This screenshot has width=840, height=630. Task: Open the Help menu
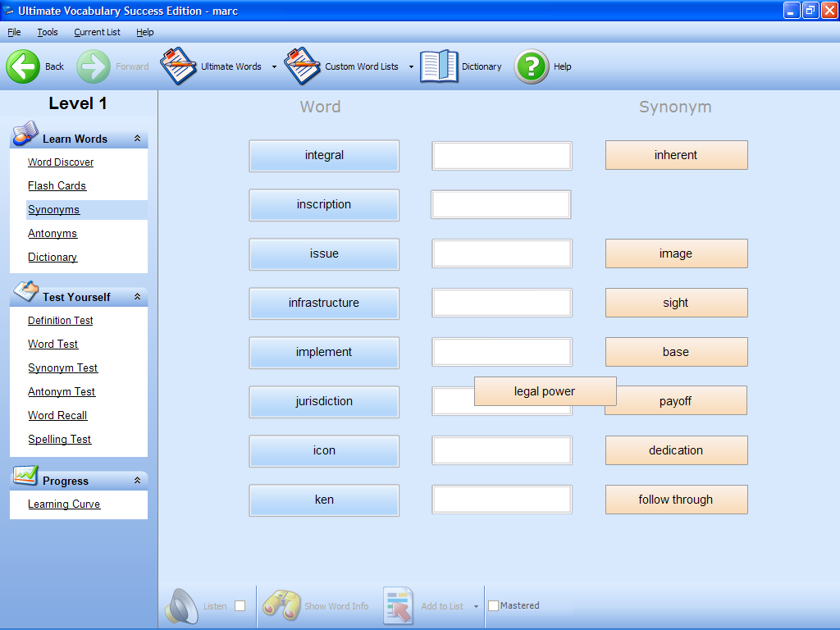click(144, 32)
